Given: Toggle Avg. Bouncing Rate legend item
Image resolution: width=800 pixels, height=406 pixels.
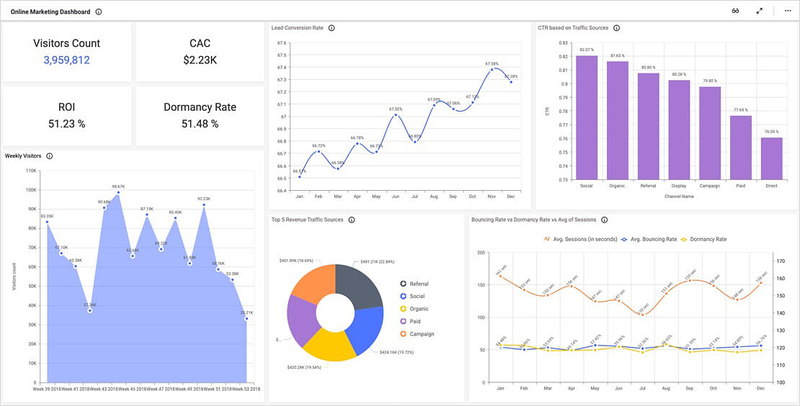Looking at the screenshot, I should pyautogui.click(x=648, y=239).
